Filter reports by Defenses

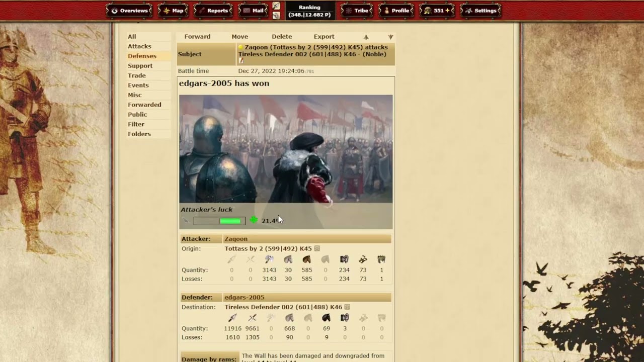142,56
